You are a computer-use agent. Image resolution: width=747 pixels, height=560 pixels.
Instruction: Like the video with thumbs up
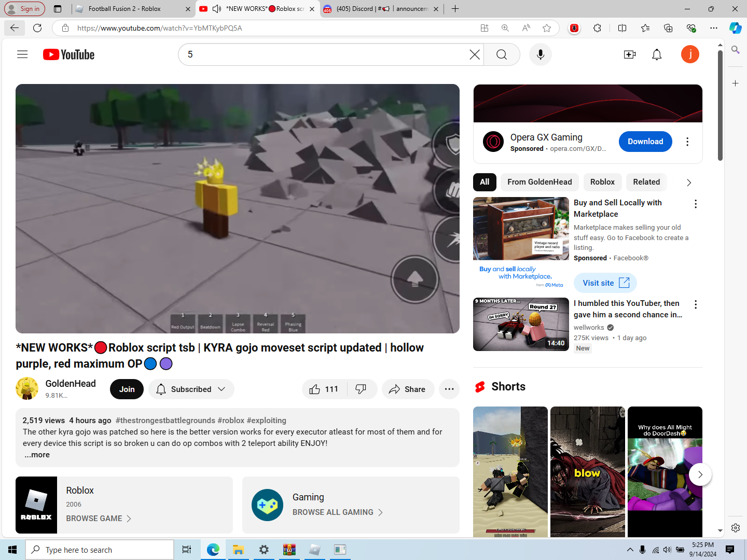324,389
